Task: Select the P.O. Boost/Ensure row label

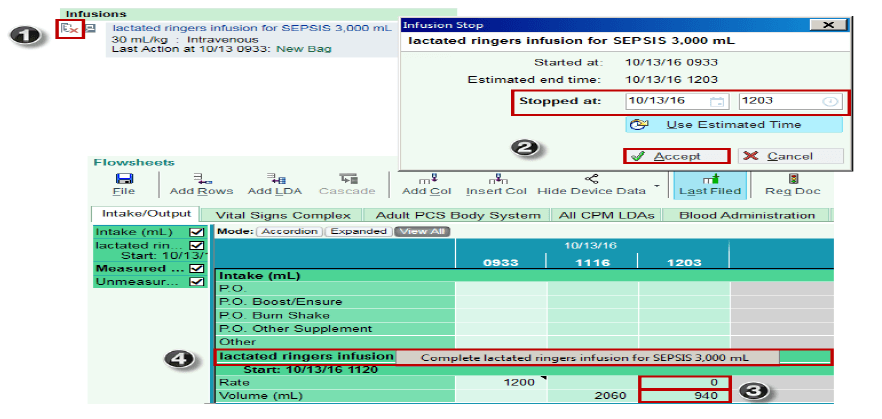Action: click(x=335, y=302)
